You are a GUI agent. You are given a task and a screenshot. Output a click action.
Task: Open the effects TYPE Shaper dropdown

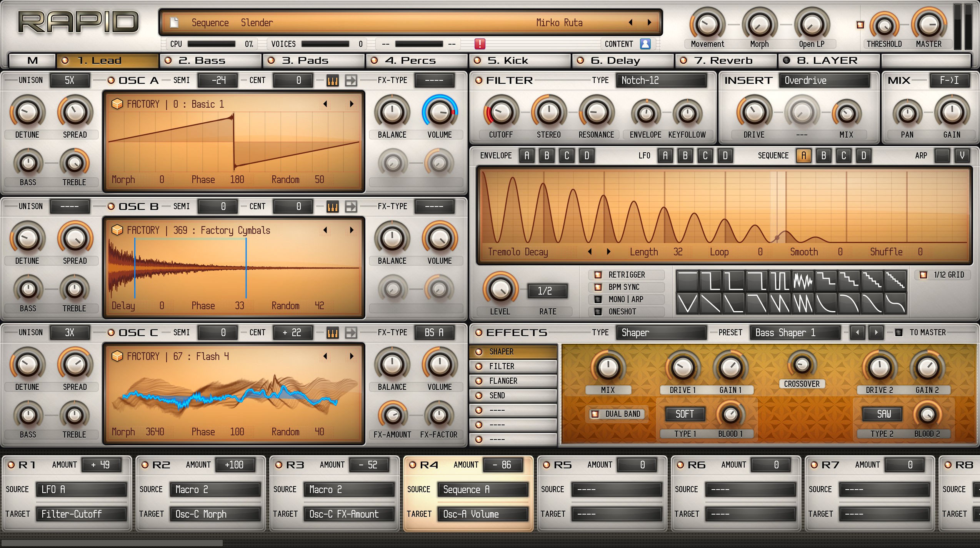click(661, 333)
